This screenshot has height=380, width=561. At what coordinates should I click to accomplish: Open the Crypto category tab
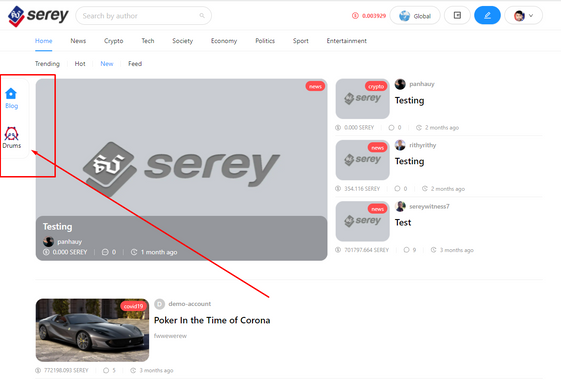(x=113, y=41)
